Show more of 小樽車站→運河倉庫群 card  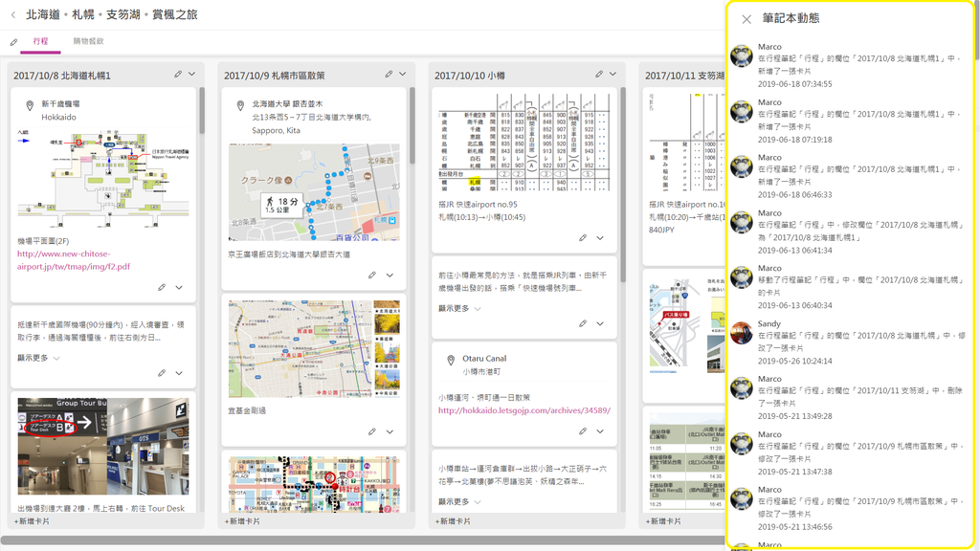pos(459,501)
